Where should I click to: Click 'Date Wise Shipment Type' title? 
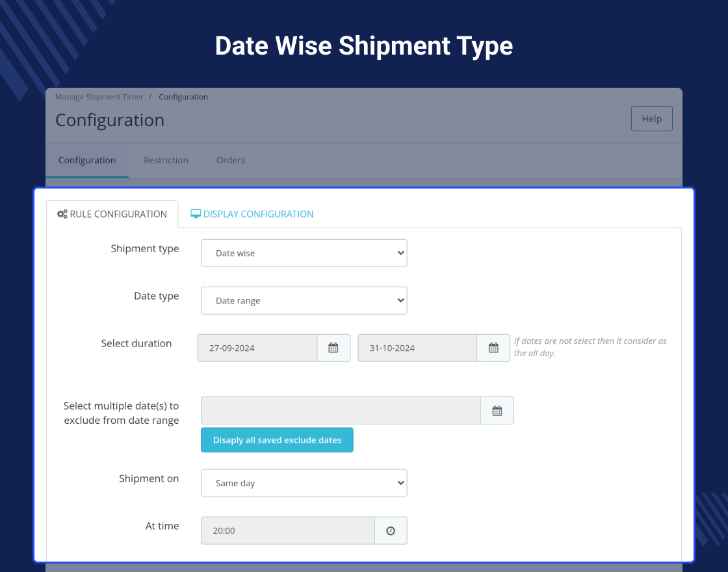pyautogui.click(x=364, y=46)
